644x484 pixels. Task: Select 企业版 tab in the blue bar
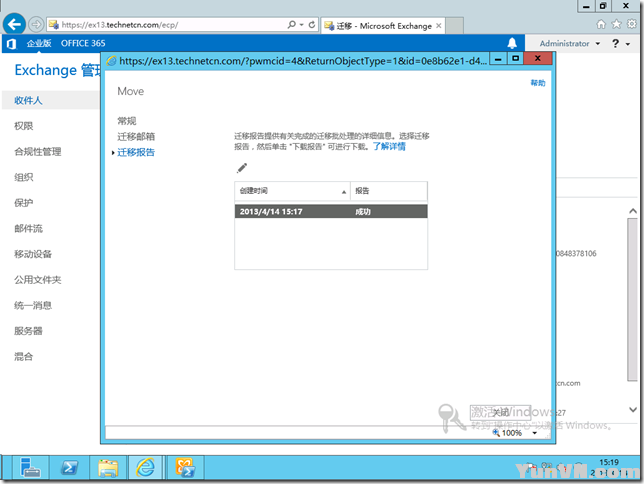[x=39, y=43]
